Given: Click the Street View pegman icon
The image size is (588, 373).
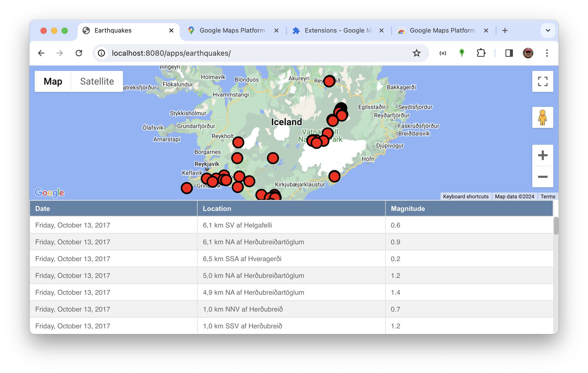Looking at the screenshot, I should pos(543,117).
